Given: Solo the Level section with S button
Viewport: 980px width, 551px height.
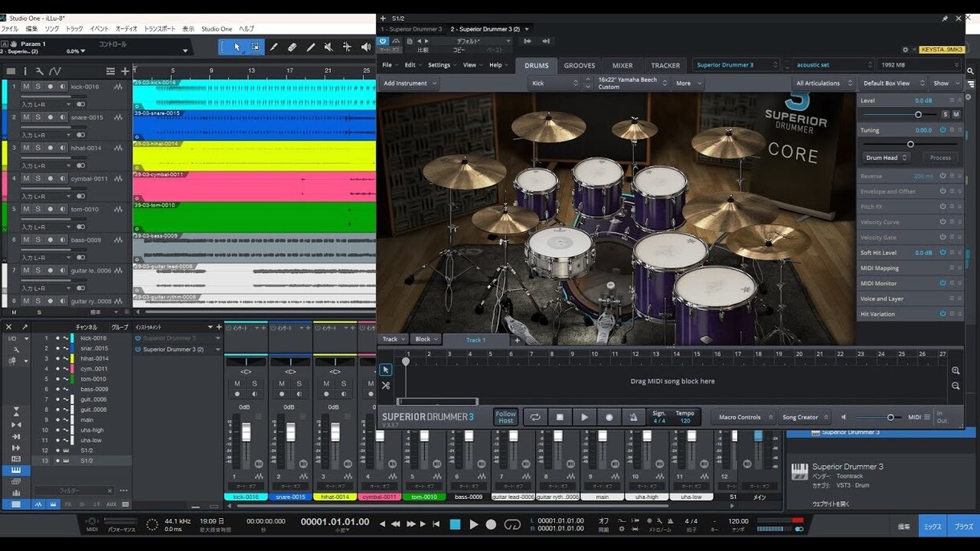Looking at the screenshot, I should click(945, 115).
